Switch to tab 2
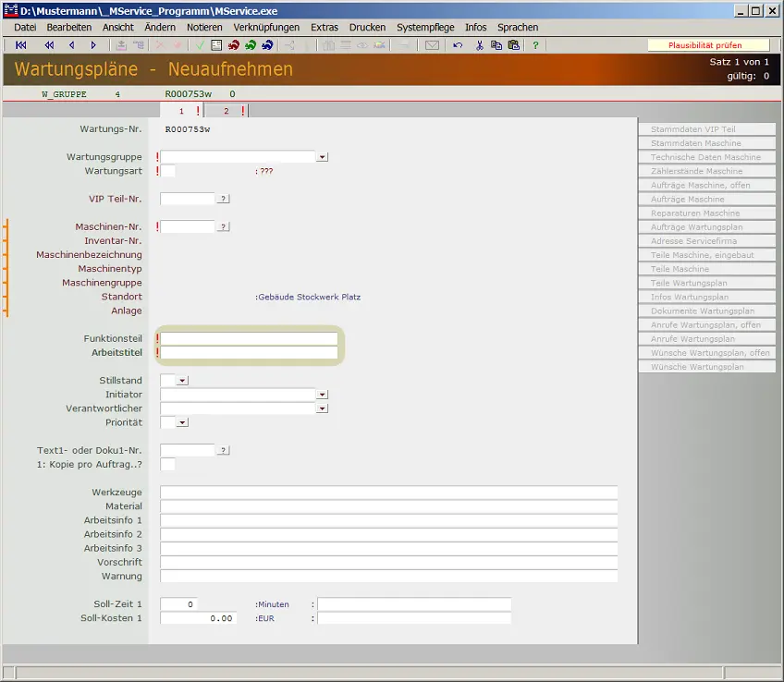 227,111
